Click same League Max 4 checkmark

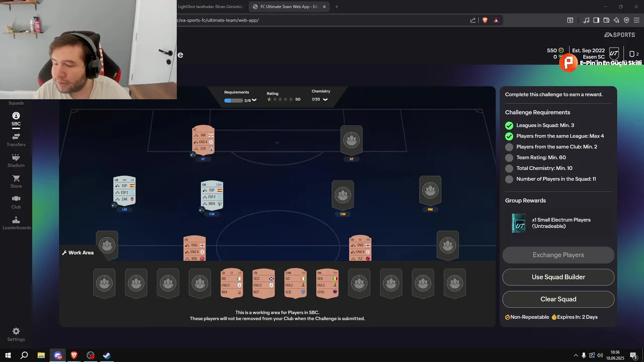(509, 136)
